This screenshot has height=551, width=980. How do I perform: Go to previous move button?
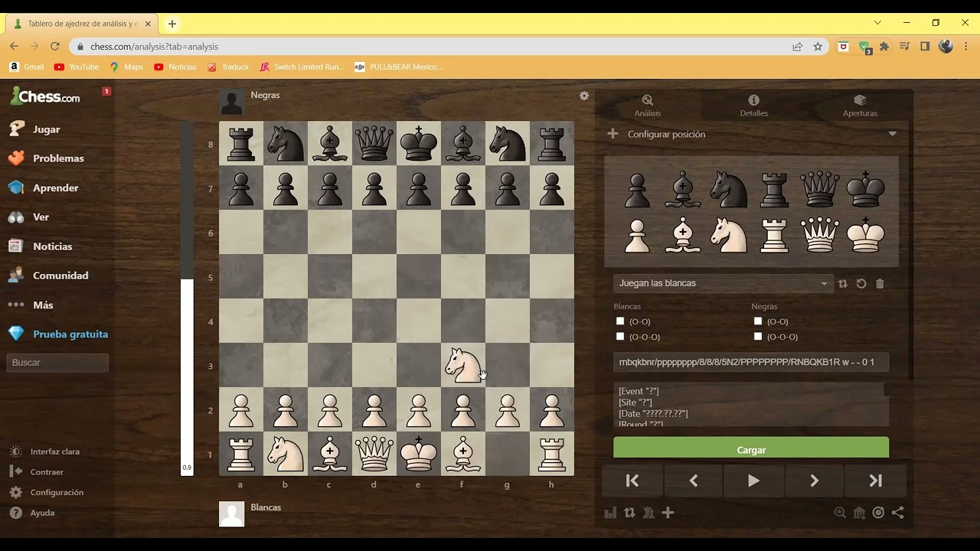pos(693,481)
